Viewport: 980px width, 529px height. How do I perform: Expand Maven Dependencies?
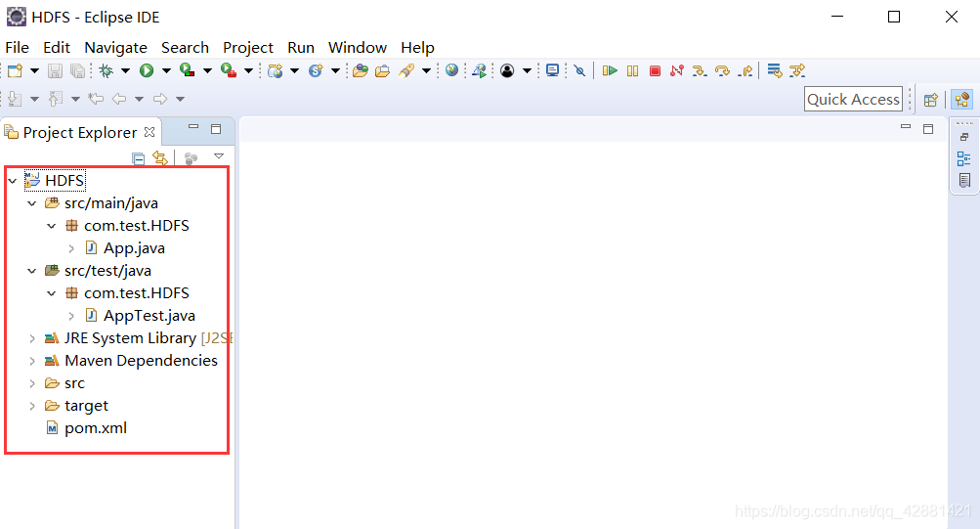click(x=32, y=361)
